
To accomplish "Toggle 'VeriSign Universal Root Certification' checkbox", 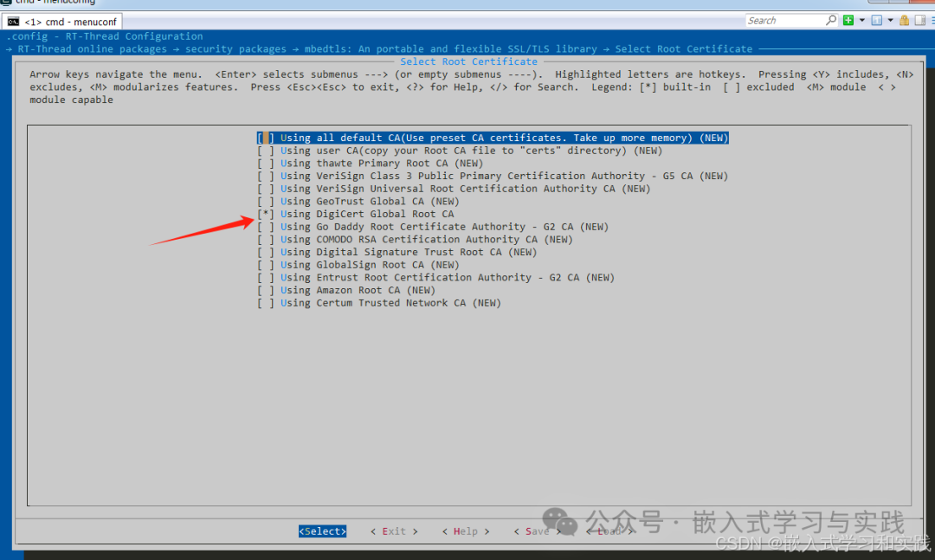I will [x=266, y=189].
